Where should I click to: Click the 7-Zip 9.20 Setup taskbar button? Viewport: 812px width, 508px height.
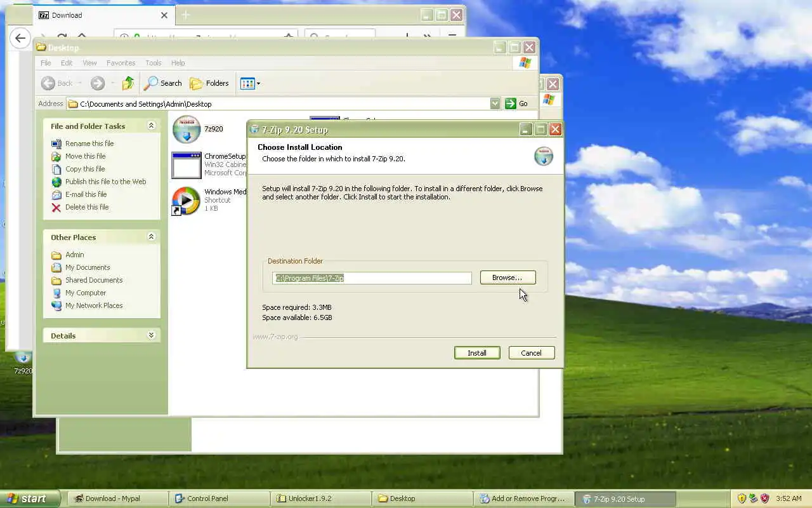pos(625,498)
